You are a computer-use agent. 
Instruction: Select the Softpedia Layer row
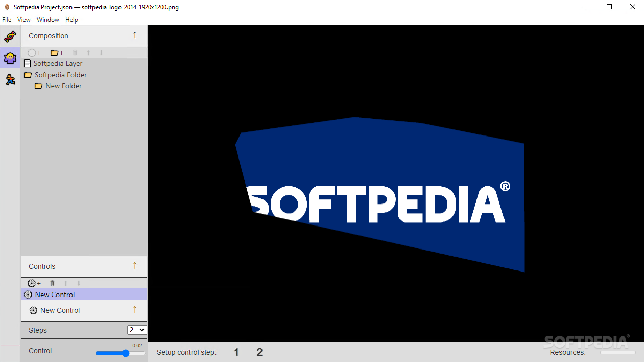coord(84,63)
